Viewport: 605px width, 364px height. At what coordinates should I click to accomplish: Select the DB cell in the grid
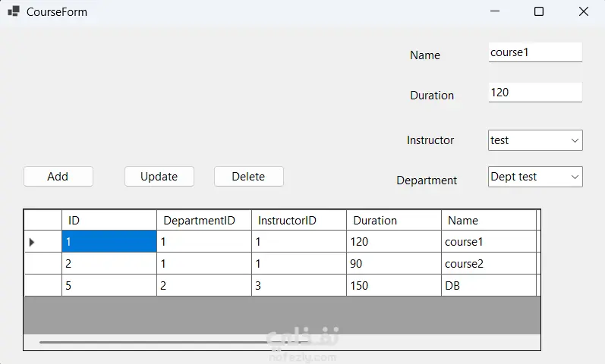pyautogui.click(x=488, y=286)
